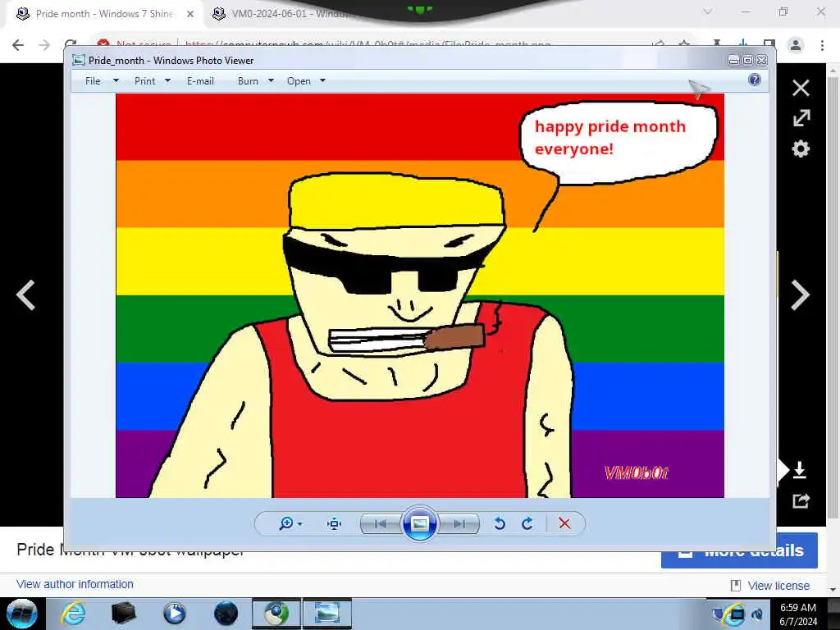The height and width of the screenshot is (630, 840).
Task: Click the Photo Viewer title bar picture icon
Action: (79, 60)
